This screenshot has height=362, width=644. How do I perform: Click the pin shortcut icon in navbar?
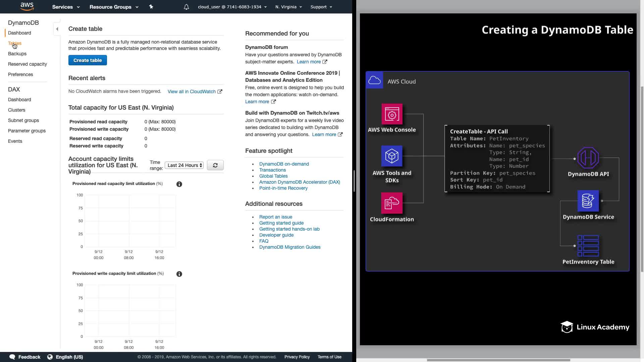(x=151, y=7)
